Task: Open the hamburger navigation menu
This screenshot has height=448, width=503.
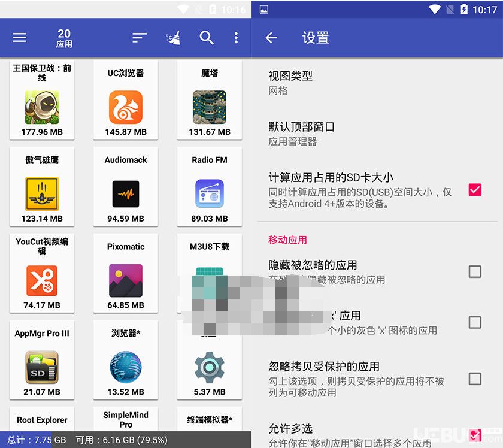Action: (x=20, y=38)
